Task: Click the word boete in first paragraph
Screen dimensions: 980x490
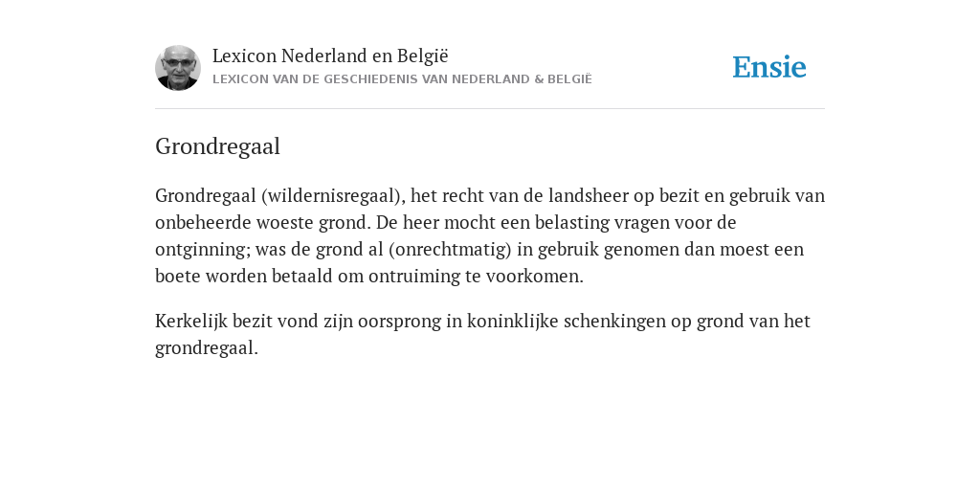Action: 178,277
